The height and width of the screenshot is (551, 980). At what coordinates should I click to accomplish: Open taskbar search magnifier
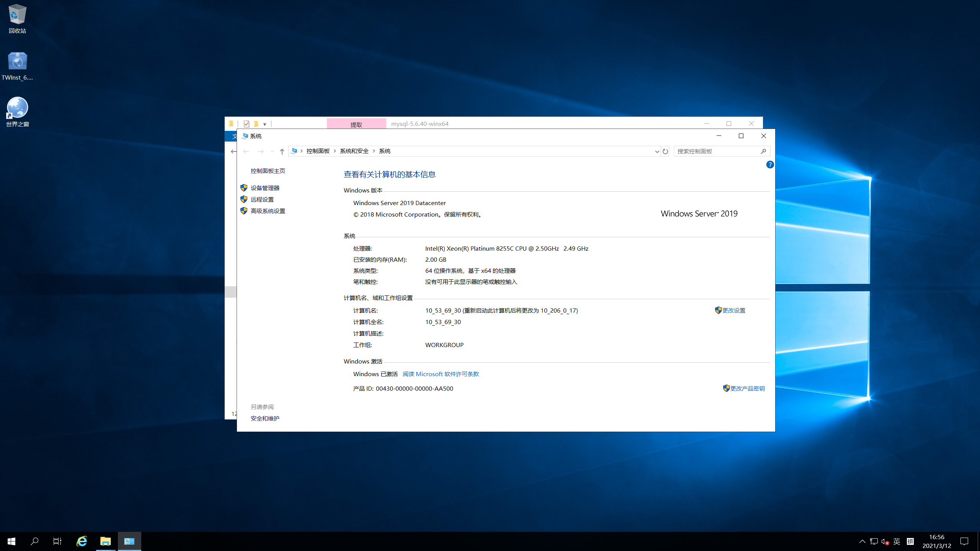coord(34,541)
